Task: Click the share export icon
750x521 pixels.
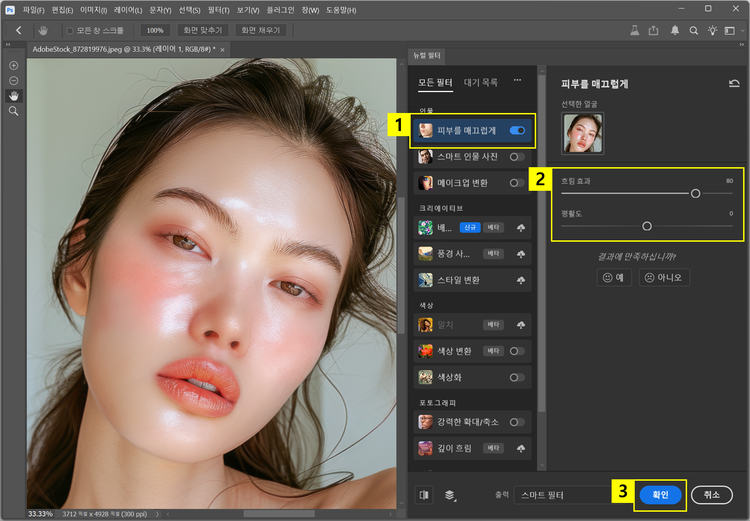Action: point(653,31)
